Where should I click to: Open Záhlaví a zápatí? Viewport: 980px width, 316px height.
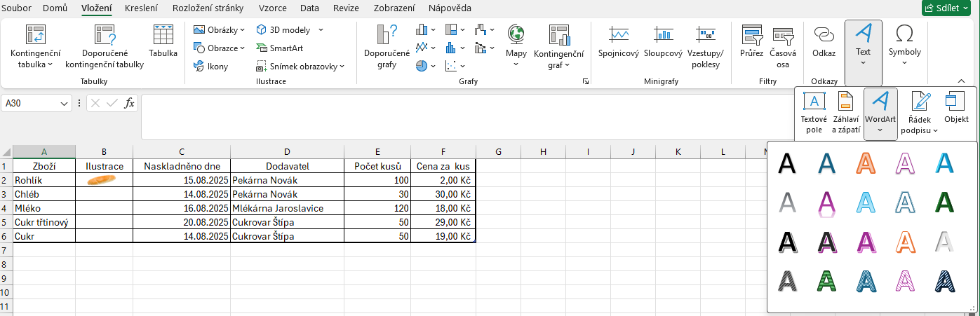pyautogui.click(x=846, y=112)
